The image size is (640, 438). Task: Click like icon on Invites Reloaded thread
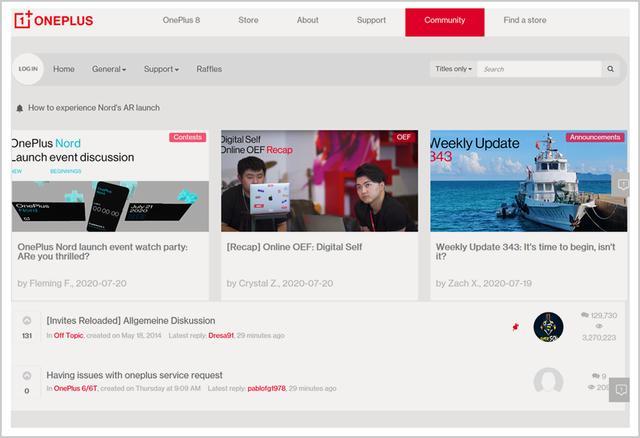[x=27, y=320]
